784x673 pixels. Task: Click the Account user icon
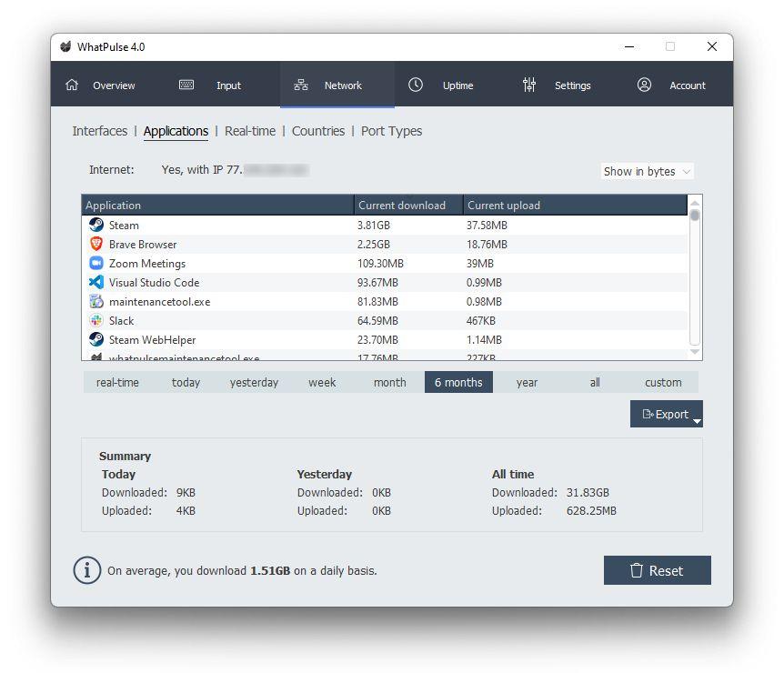click(x=644, y=85)
